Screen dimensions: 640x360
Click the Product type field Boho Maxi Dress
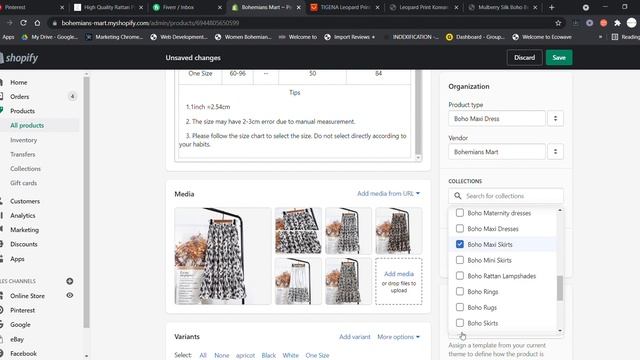(497, 118)
